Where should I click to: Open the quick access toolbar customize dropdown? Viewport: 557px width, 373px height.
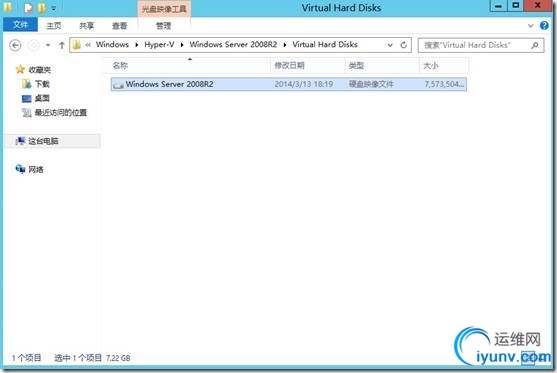point(54,8)
